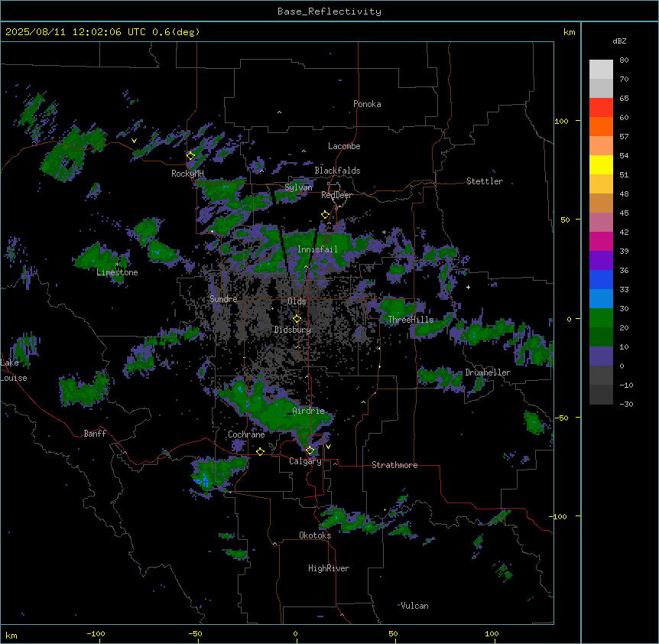Image resolution: width=659 pixels, height=644 pixels.
Task: Click the ThreeHills label
Action: [411, 320]
